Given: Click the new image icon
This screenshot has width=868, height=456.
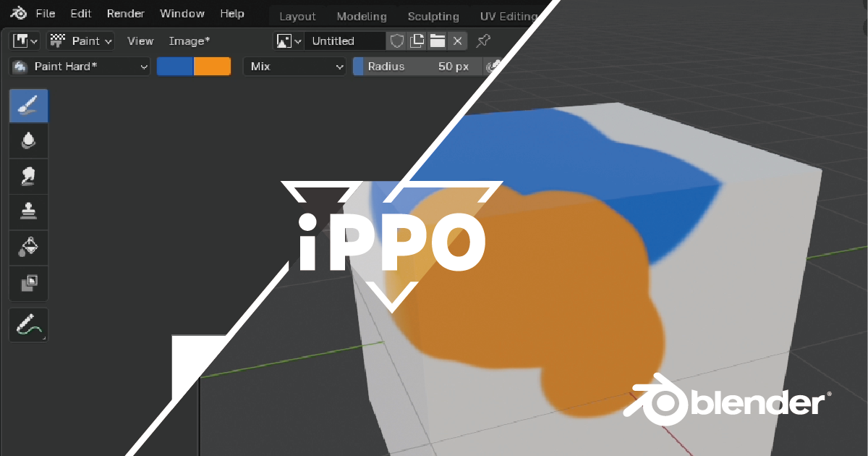Looking at the screenshot, I should [x=417, y=41].
